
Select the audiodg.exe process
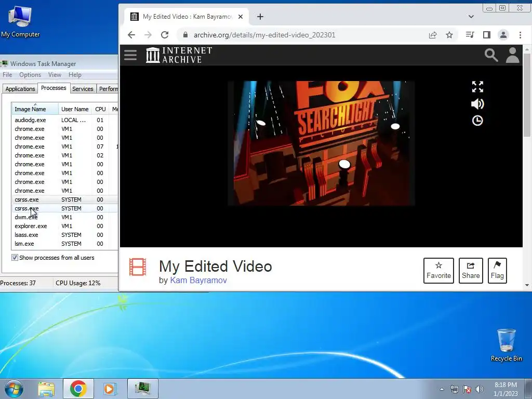pyautogui.click(x=64, y=120)
